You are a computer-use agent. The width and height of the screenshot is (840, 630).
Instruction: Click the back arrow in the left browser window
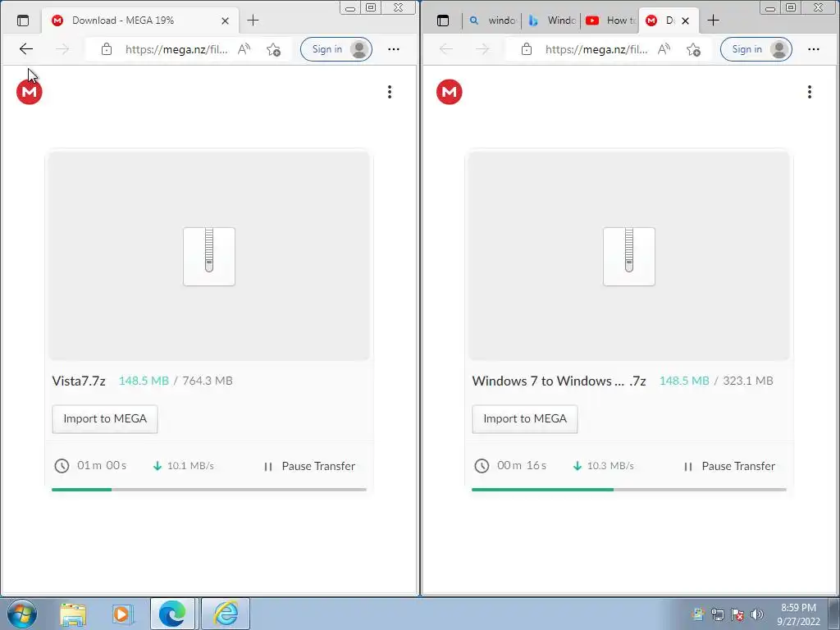tap(25, 49)
